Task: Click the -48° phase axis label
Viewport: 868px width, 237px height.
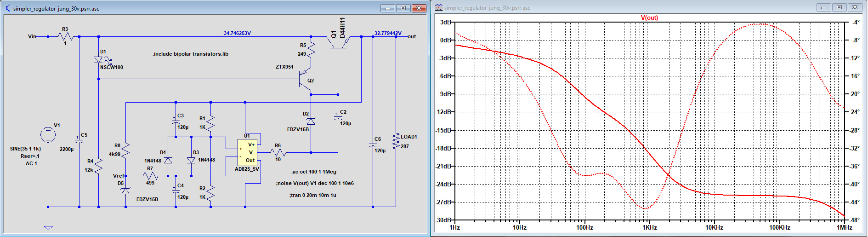Action: tap(855, 220)
